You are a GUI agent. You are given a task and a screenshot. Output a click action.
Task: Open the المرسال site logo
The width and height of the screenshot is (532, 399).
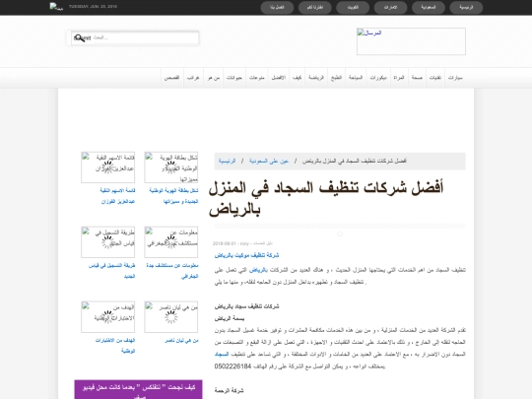click(411, 41)
